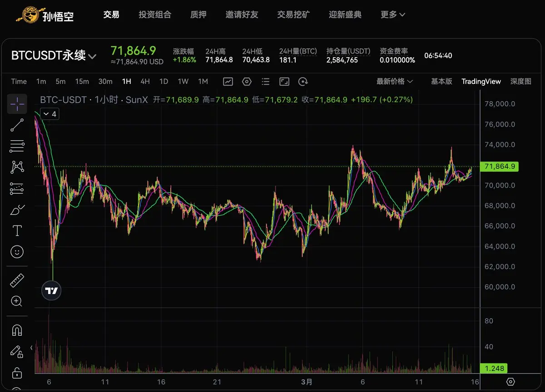Toggle fullscreen chart mode
Viewport: 545px width, 392px height.
(x=284, y=82)
